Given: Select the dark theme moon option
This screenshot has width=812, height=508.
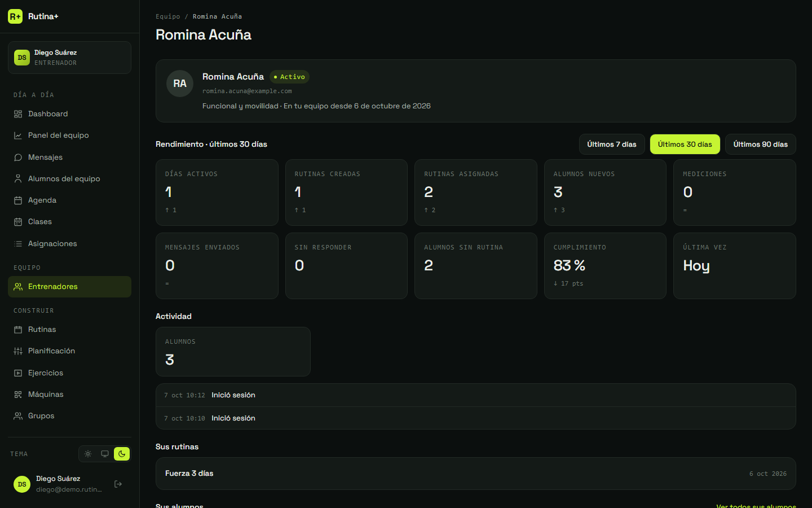Looking at the screenshot, I should (122, 454).
